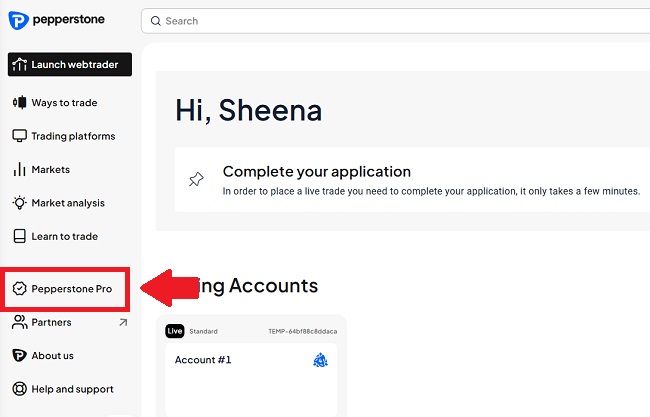
Task: Click the Launch webtrader button
Action: coord(70,64)
